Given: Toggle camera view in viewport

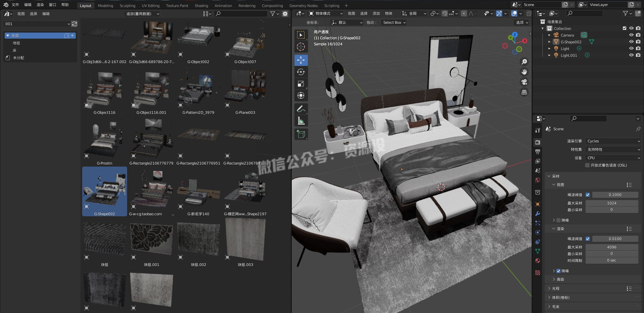Looking at the screenshot, I should (x=524, y=82).
